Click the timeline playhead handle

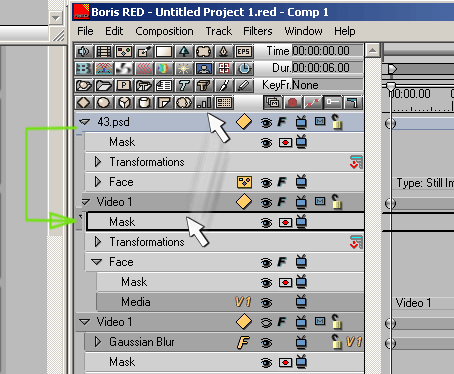pos(391,86)
